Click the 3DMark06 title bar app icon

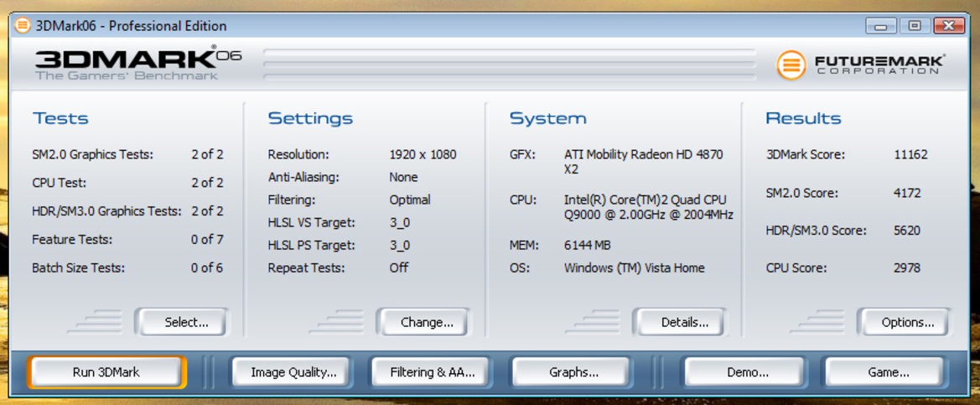tap(23, 26)
